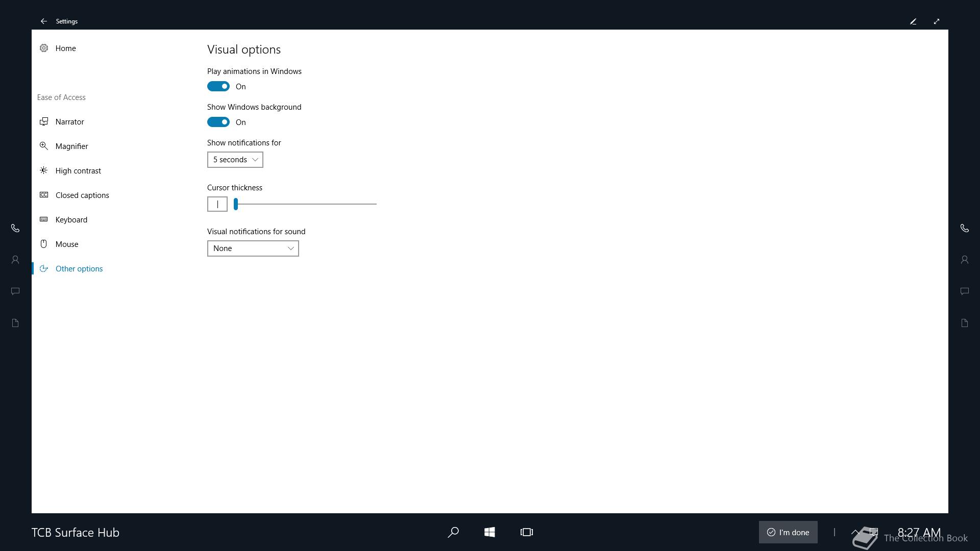Click left edge document icon
This screenshot has height=551, width=980.
(x=15, y=323)
